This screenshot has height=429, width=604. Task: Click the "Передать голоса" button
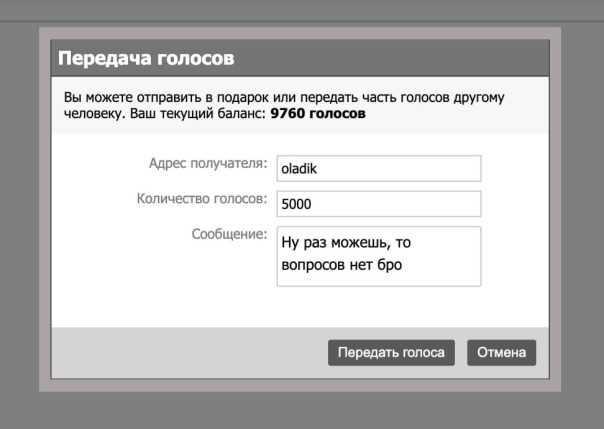click(392, 352)
